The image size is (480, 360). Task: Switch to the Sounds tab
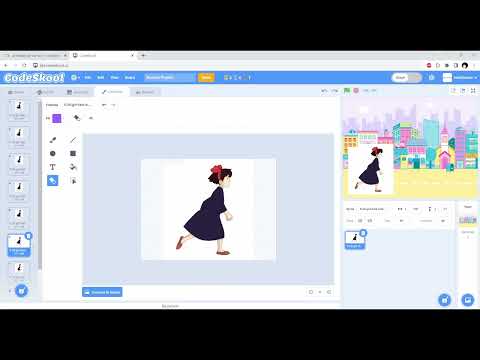(x=145, y=92)
